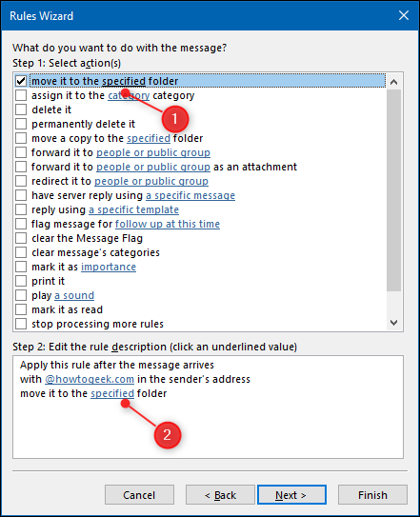Click the scroll down arrow in actions list
420x517 pixels.
(393, 322)
